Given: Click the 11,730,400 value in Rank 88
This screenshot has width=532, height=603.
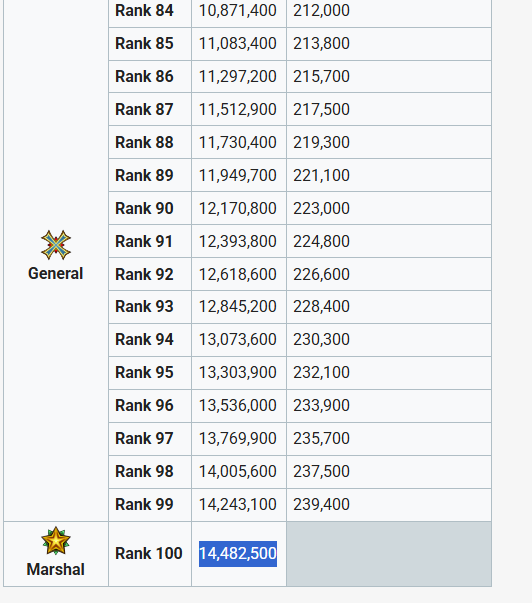Looking at the screenshot, I should tap(237, 142).
